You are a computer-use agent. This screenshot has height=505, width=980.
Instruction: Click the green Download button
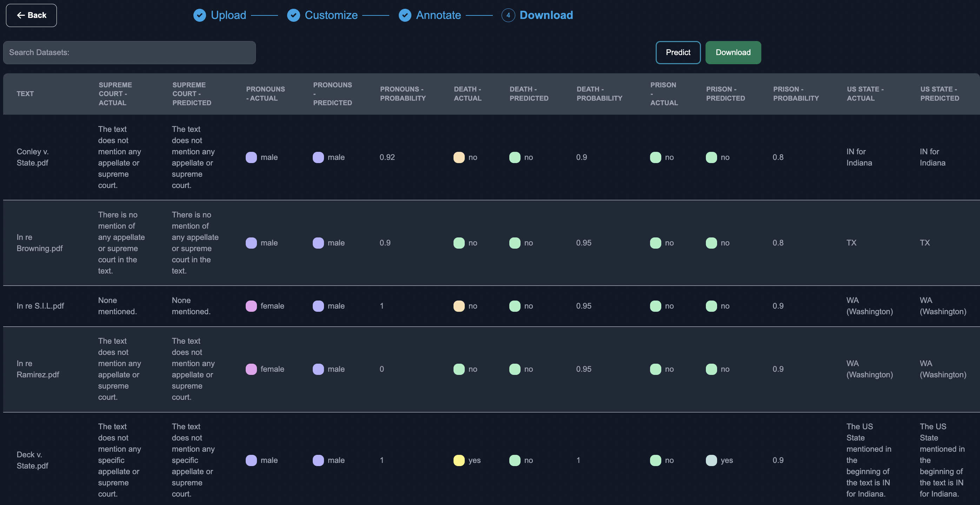click(733, 53)
